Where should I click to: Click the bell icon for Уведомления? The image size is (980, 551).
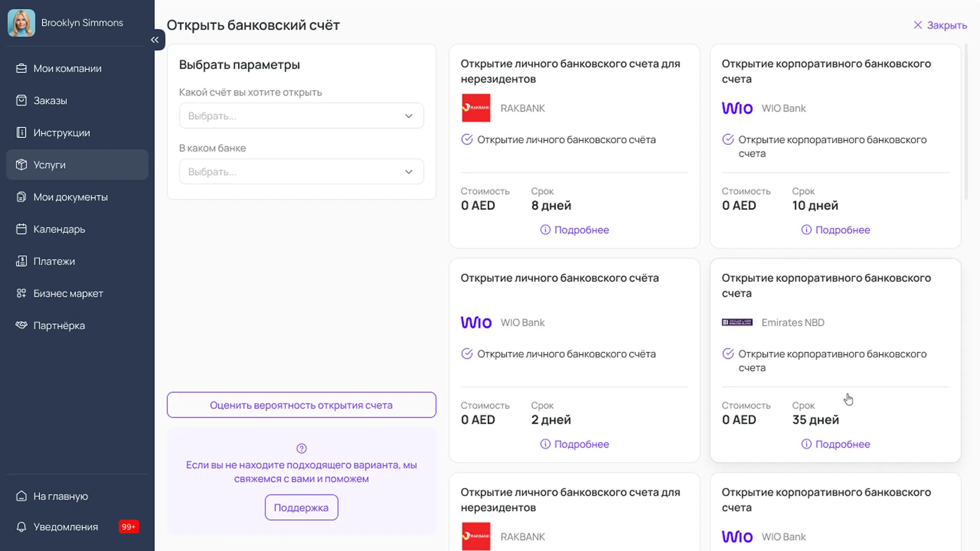pyautogui.click(x=21, y=527)
